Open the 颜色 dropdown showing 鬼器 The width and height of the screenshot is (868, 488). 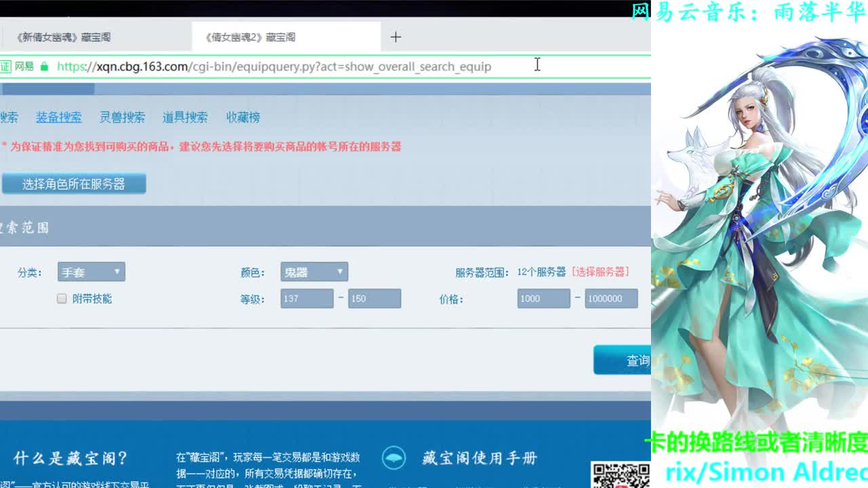[314, 271]
